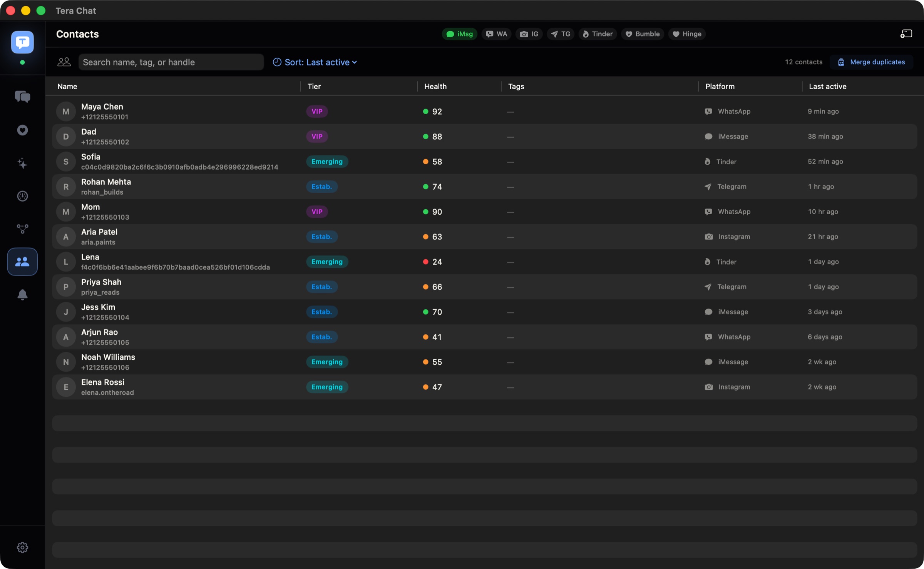Toggle the IG platform filter
Screen dimensions: 924x569
[529, 34]
